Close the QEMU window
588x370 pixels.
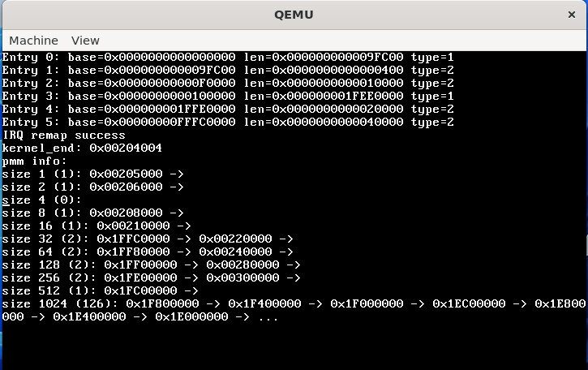[573, 15]
